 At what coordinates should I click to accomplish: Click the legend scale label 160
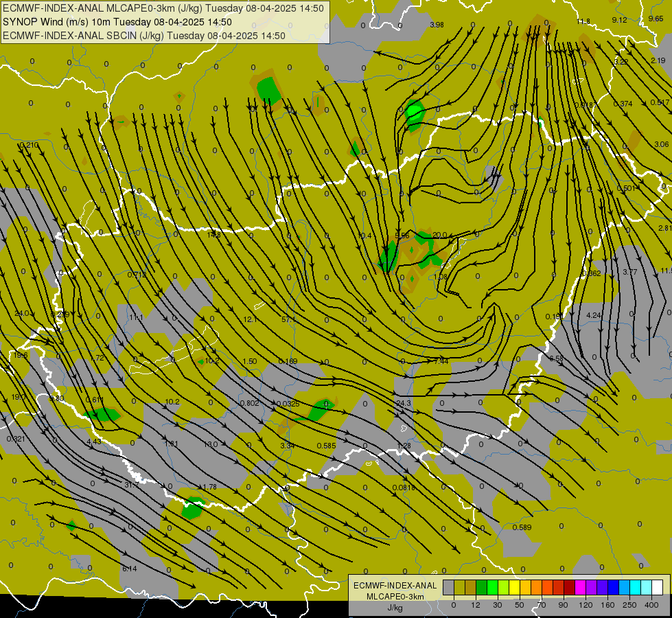[607, 605]
